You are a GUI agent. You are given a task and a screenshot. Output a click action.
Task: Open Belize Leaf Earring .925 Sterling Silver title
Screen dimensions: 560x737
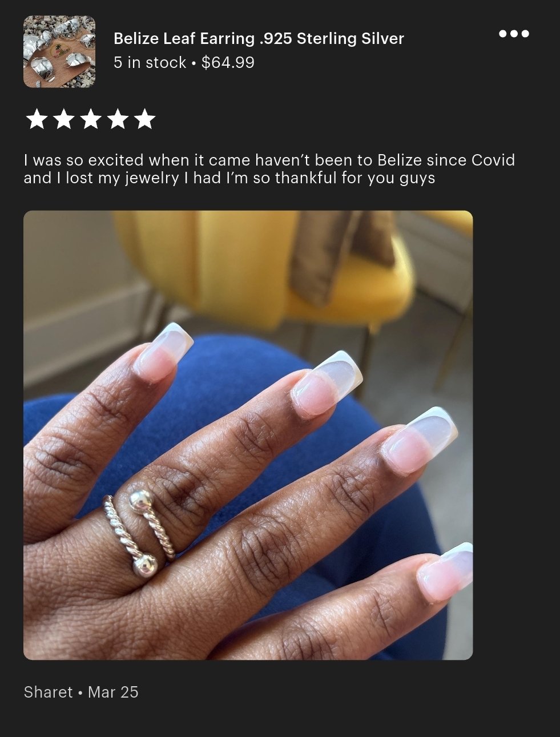[259, 39]
